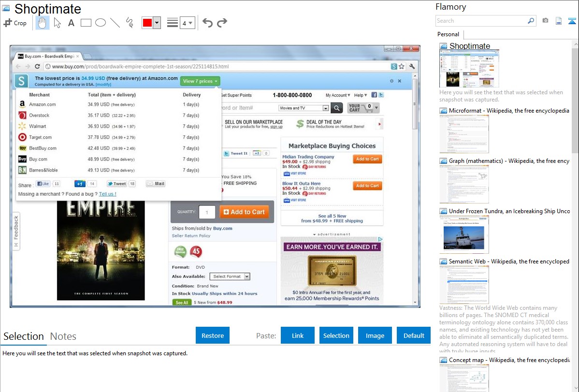Screen dimensions: 579x392
Task: Click the rightmost icon beside the Flamory search
Action: (x=572, y=21)
